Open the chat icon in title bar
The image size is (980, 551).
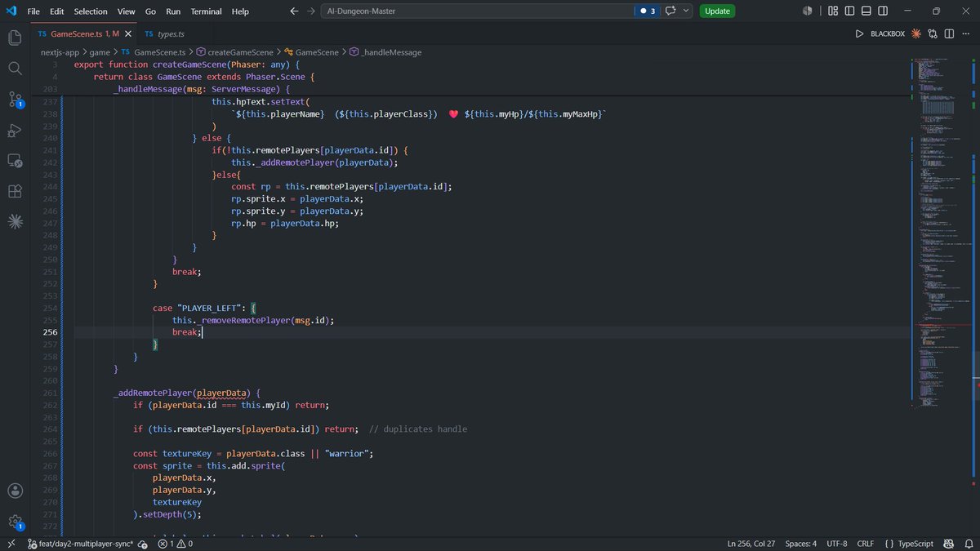[x=670, y=11]
